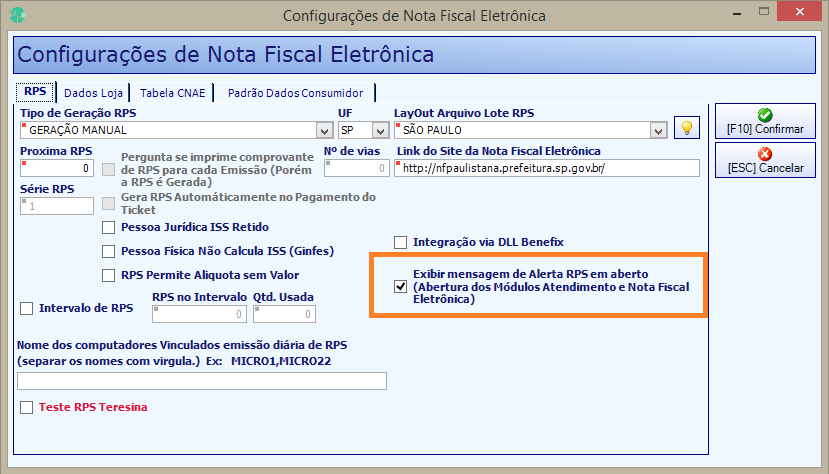Switch to the Dados Loja tab
The image size is (829, 474).
pyautogui.click(x=93, y=93)
